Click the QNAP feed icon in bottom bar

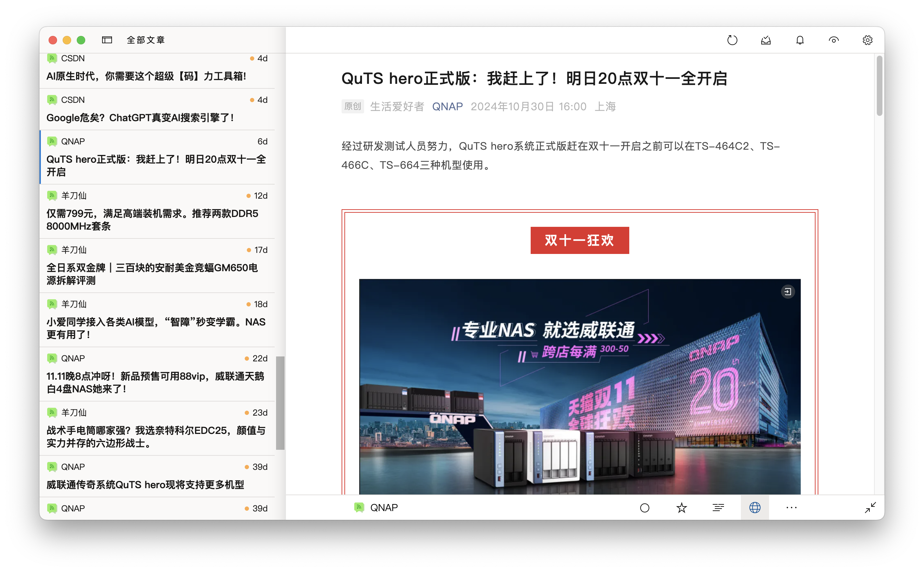(359, 508)
